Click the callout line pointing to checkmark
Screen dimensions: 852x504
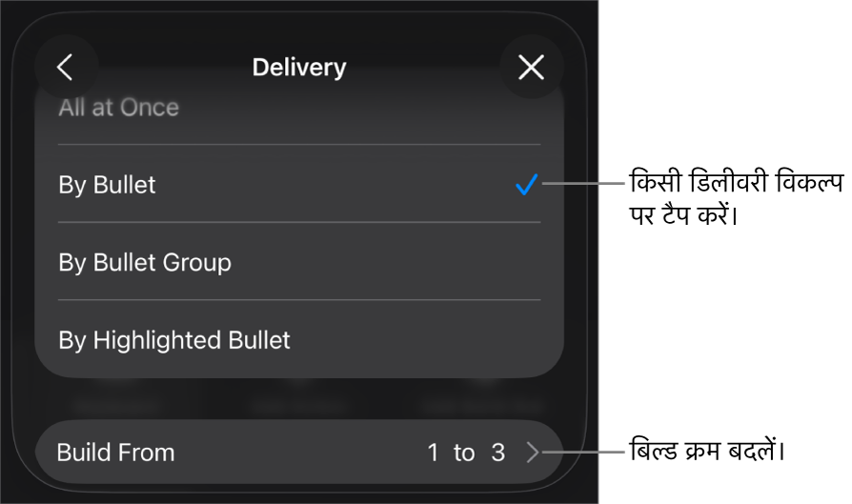[x=583, y=184]
